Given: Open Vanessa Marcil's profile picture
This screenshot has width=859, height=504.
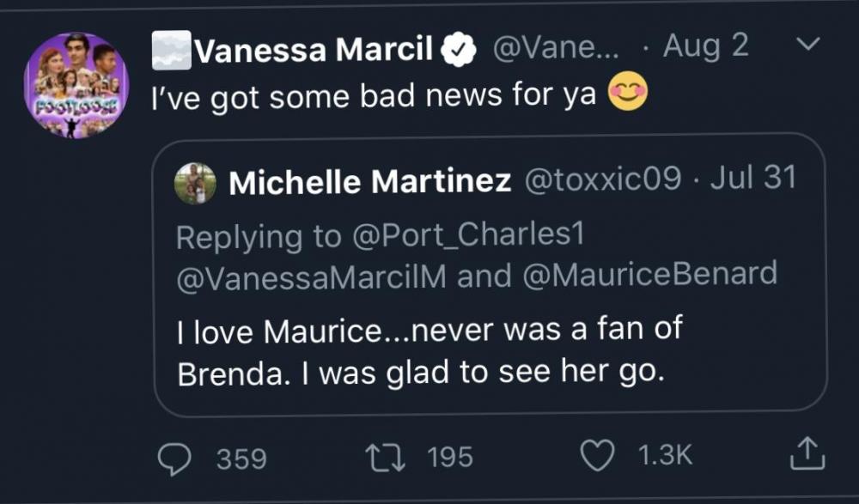Looking at the screenshot, I should pos(76,85).
